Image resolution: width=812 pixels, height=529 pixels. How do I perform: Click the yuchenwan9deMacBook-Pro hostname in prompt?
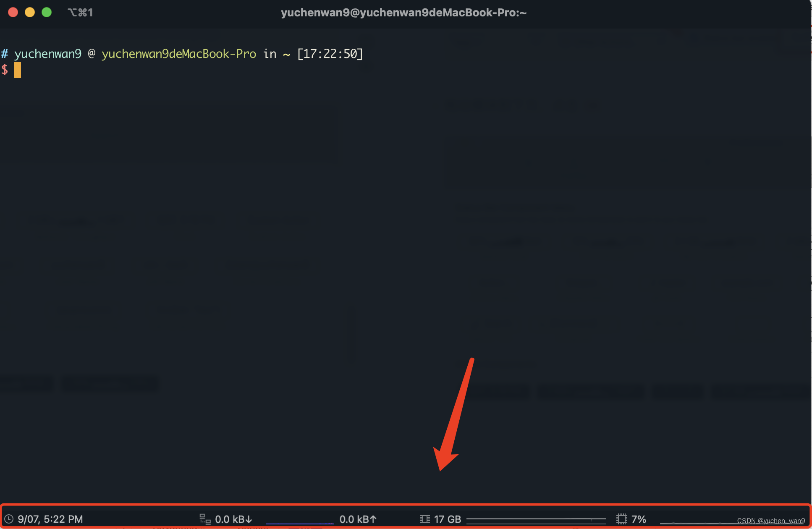(x=179, y=54)
